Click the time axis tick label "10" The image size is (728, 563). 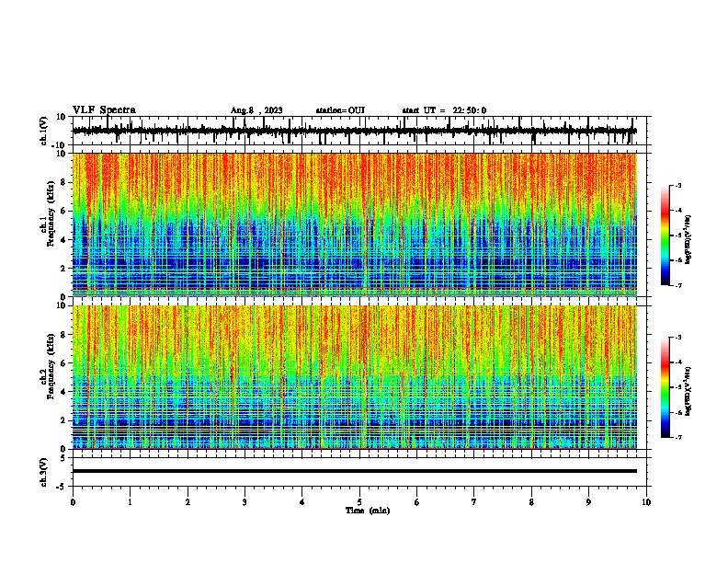tap(646, 502)
